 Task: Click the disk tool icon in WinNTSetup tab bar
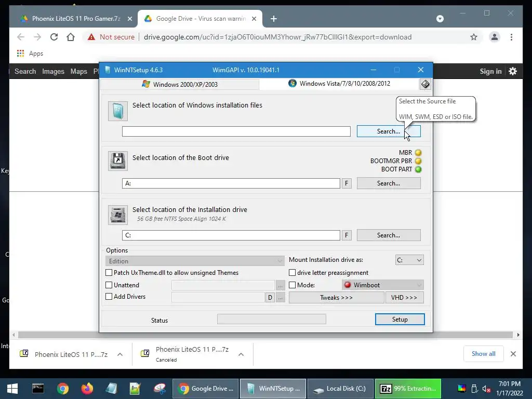(425, 84)
